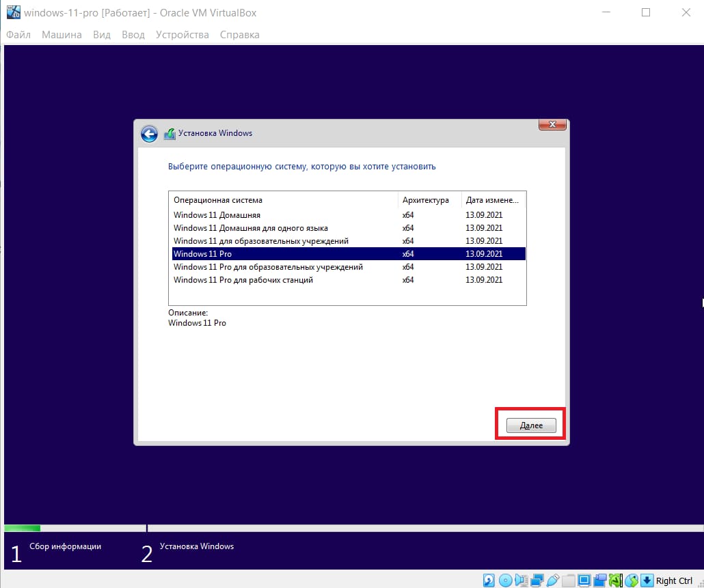Click the Операционная система column header

click(x=283, y=200)
